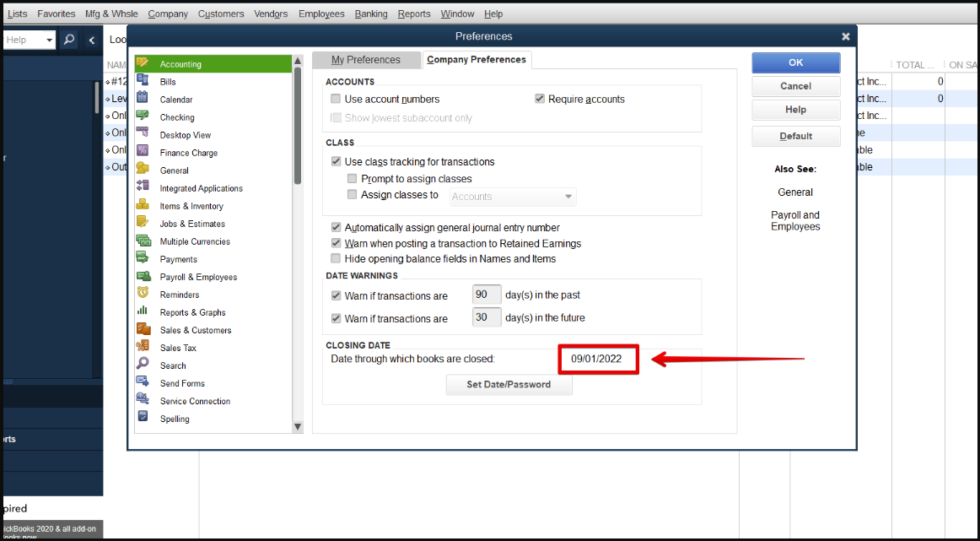This screenshot has height=541, width=980.
Task: Open Jobs & Estimates icon
Action: tap(143, 222)
